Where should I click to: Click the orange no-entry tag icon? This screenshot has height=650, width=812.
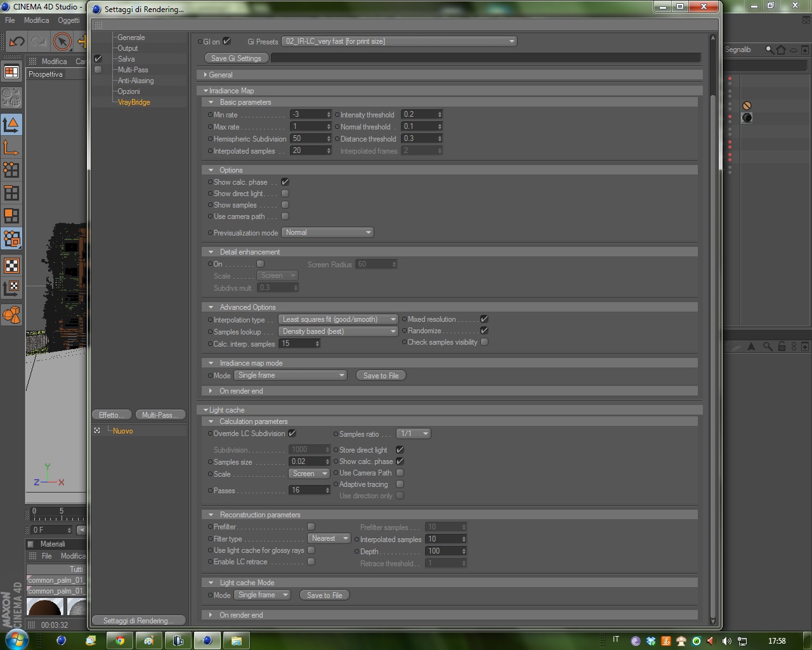point(747,106)
